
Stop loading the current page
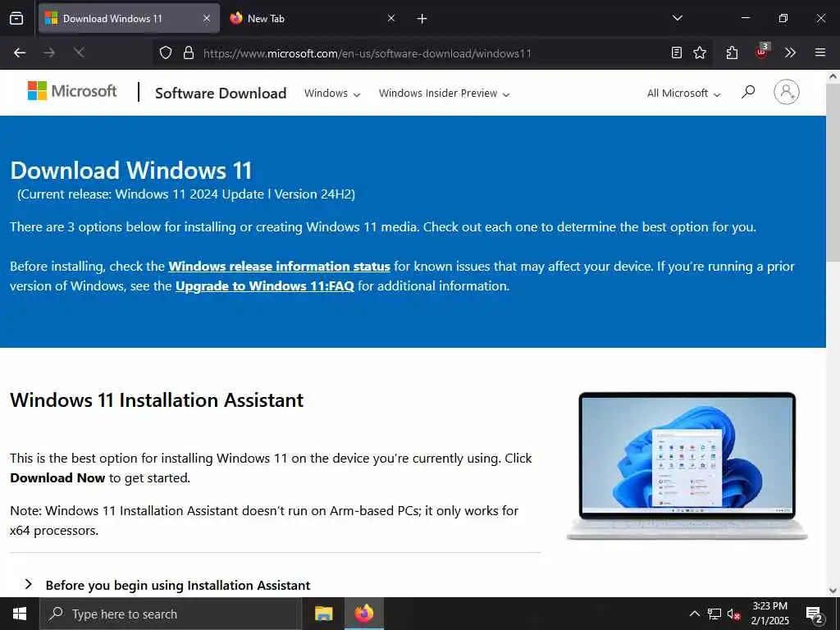pyautogui.click(x=79, y=52)
